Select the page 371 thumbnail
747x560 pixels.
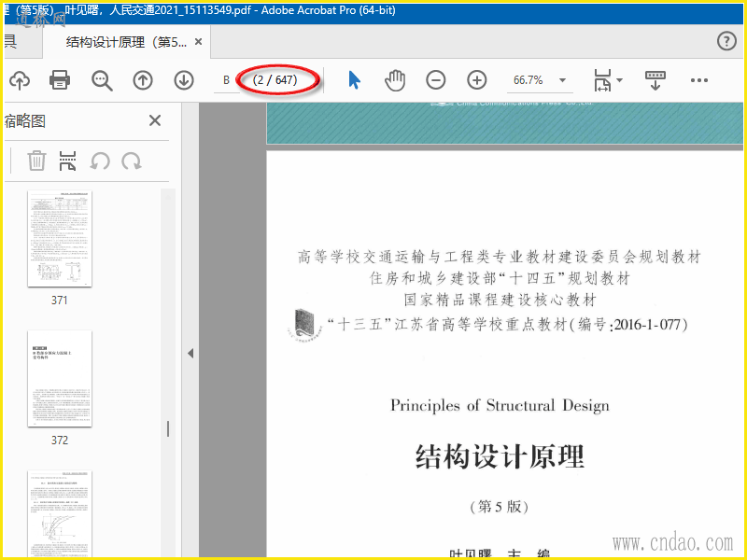60,239
